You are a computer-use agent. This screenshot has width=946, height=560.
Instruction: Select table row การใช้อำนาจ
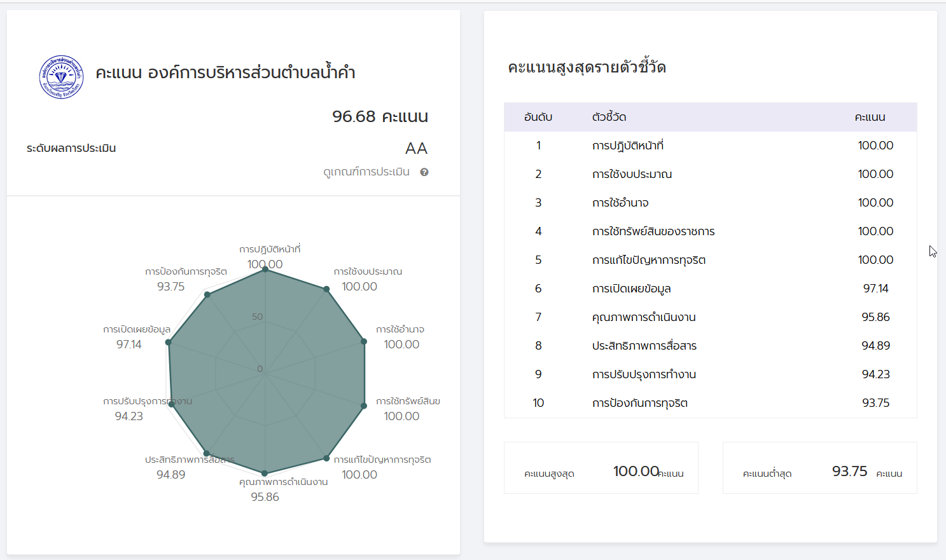[711, 203]
